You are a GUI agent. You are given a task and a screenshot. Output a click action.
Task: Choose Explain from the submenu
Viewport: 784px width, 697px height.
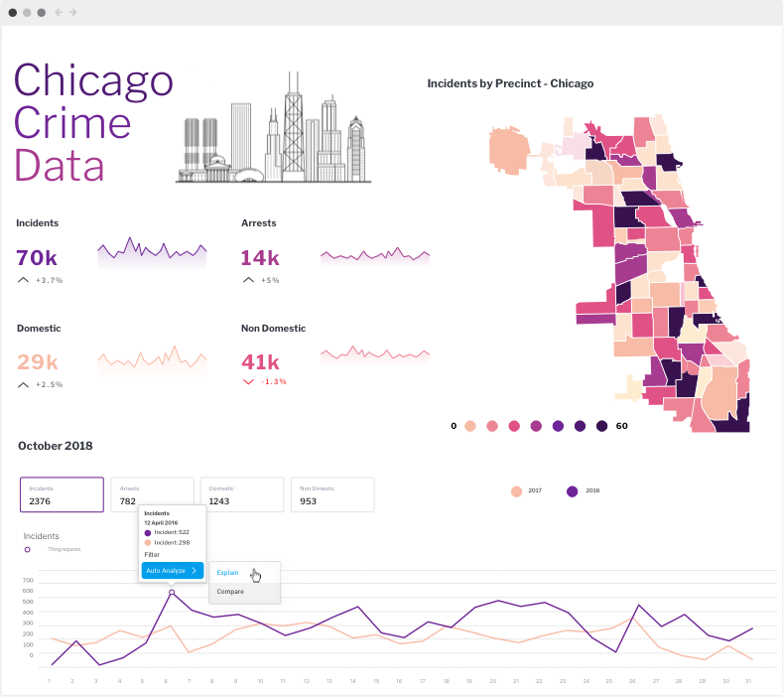click(x=227, y=573)
